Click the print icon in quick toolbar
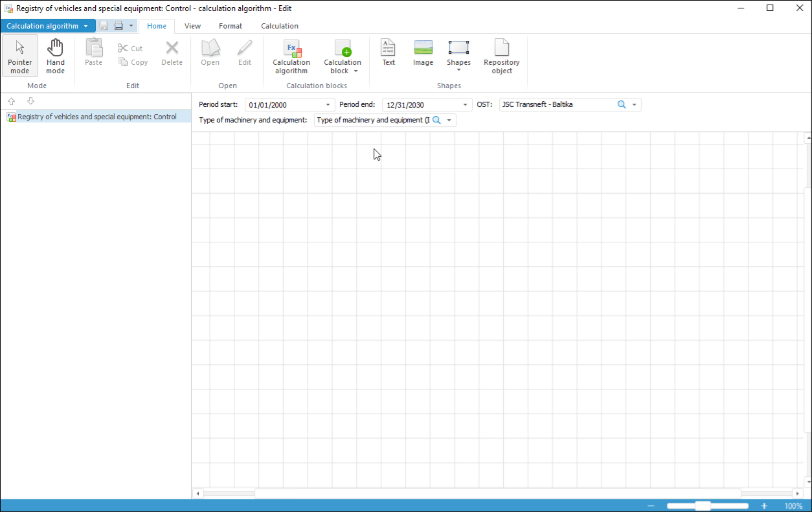Viewport: 812px width, 512px height. coord(118,26)
